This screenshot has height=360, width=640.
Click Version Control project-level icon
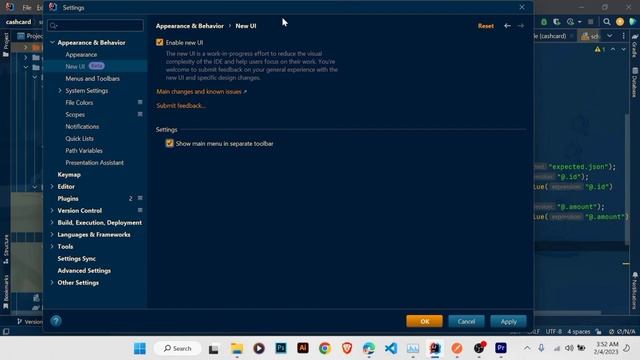(140, 210)
